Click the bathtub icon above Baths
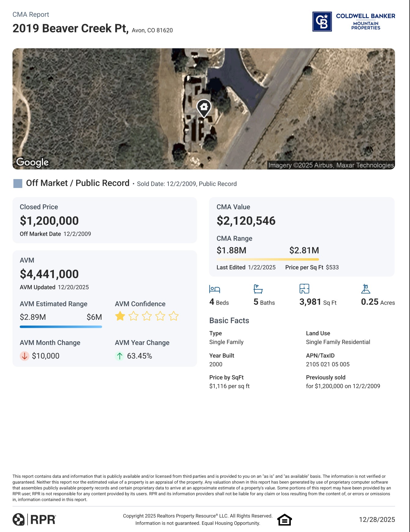This screenshot has height=532, width=410. pyautogui.click(x=258, y=289)
